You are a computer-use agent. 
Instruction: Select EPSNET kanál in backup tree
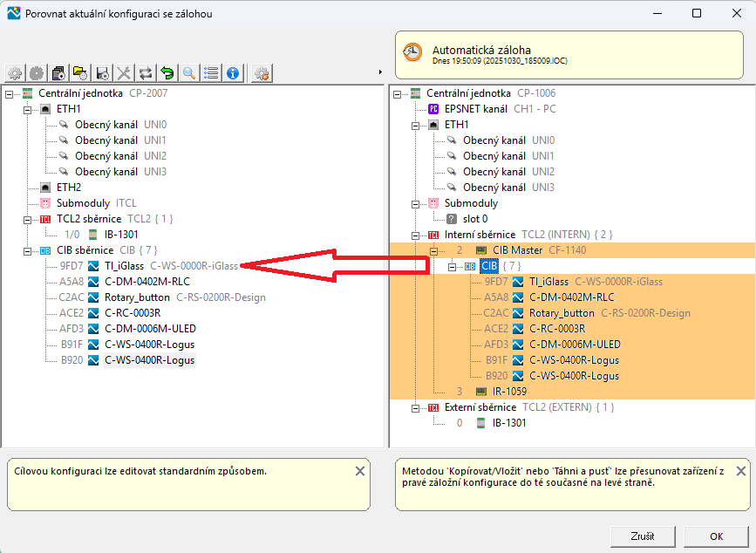point(475,109)
